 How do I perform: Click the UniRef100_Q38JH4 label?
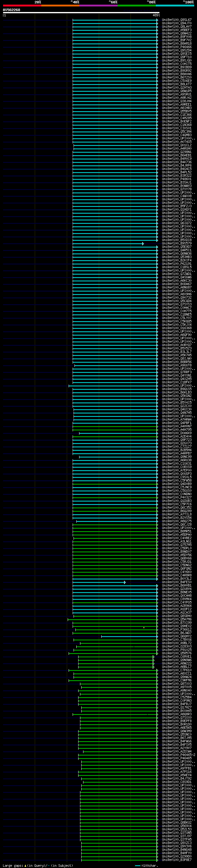click(177, 101)
